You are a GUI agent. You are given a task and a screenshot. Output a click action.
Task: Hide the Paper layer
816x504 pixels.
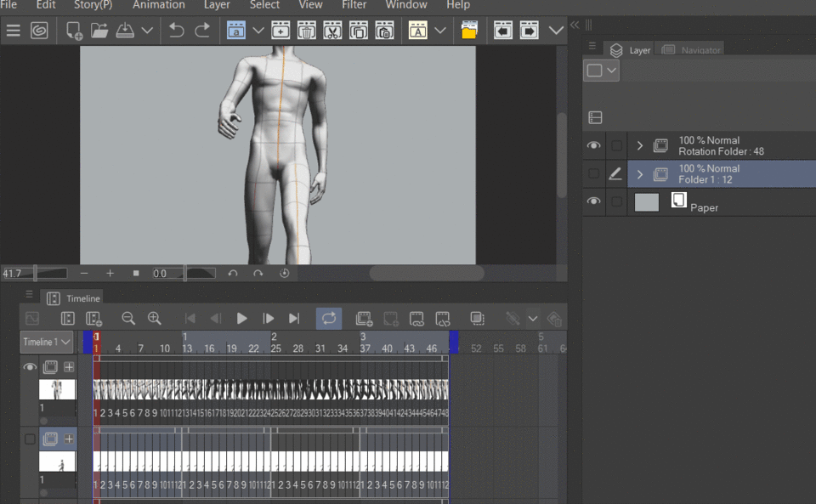coord(593,201)
